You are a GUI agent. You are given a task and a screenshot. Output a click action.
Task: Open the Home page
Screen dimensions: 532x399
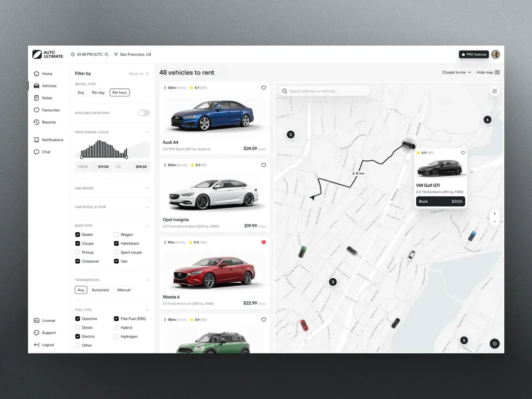pyautogui.click(x=43, y=74)
